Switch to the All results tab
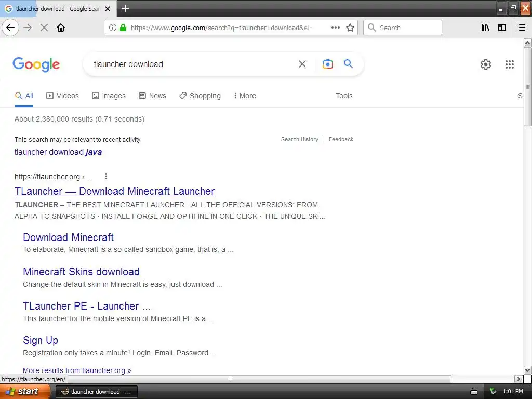The height and width of the screenshot is (399, 532). click(24, 96)
